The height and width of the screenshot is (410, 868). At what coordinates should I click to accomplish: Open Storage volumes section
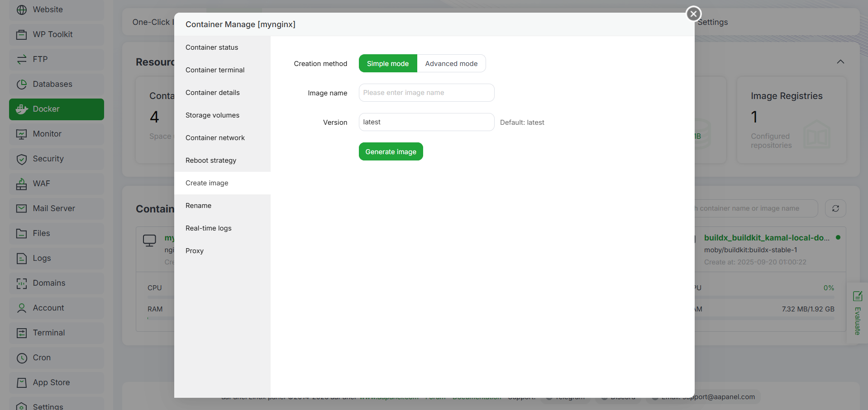coord(222,115)
